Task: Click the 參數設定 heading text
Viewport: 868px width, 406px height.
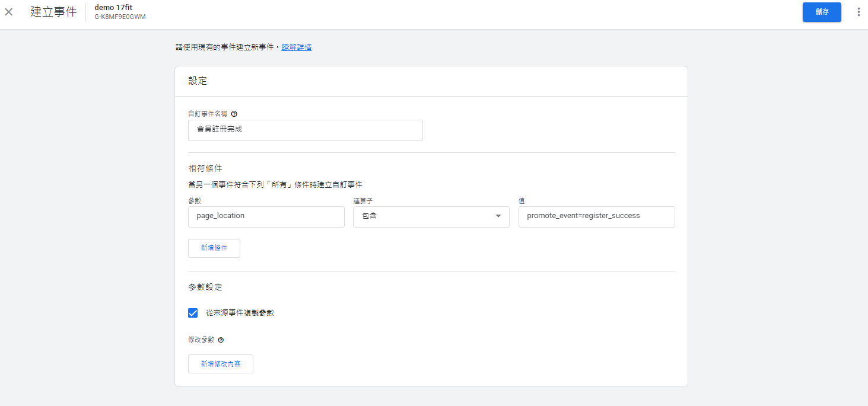Action: pyautogui.click(x=205, y=287)
